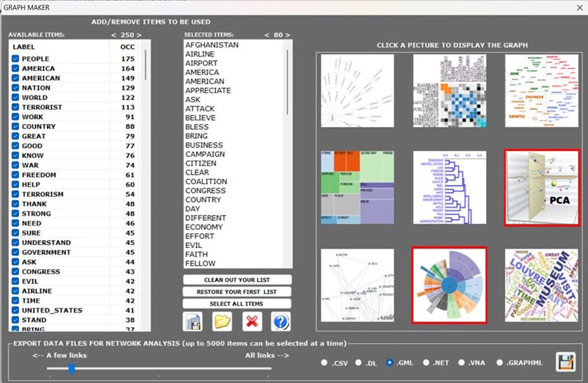This screenshot has width=588, height=383.
Task: Display the radial tree graph thumbnail
Action: click(x=357, y=91)
